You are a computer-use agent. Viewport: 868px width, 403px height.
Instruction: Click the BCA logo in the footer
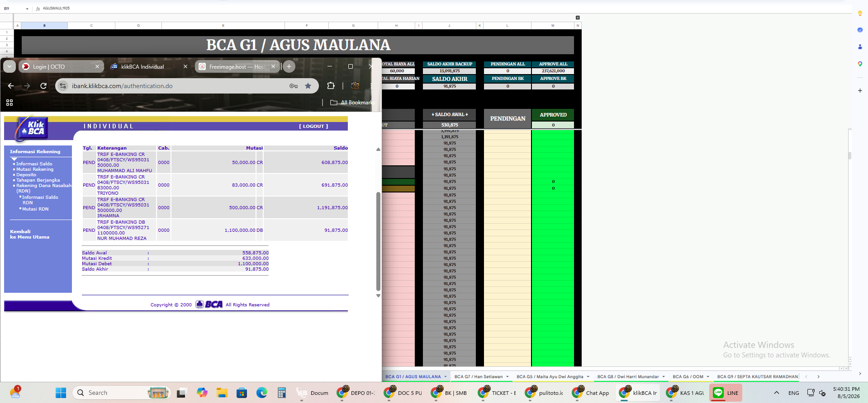point(209,305)
